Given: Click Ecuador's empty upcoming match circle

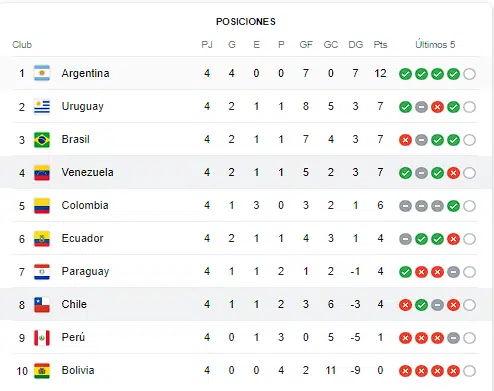Looking at the screenshot, I should click(x=469, y=239).
